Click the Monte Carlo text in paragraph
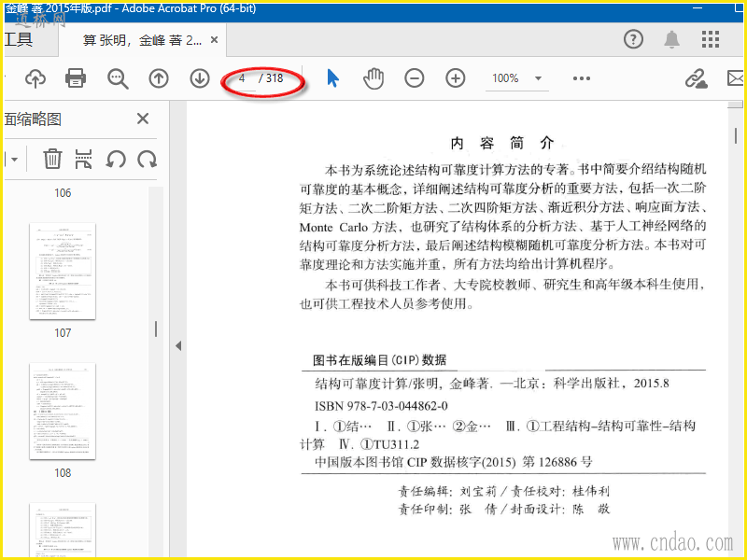The width and height of the screenshot is (747, 560). point(333,227)
